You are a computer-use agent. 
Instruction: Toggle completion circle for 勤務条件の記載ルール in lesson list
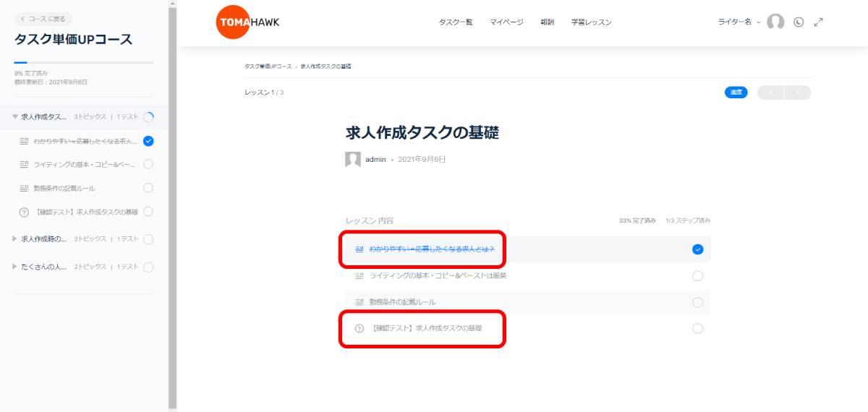click(697, 302)
